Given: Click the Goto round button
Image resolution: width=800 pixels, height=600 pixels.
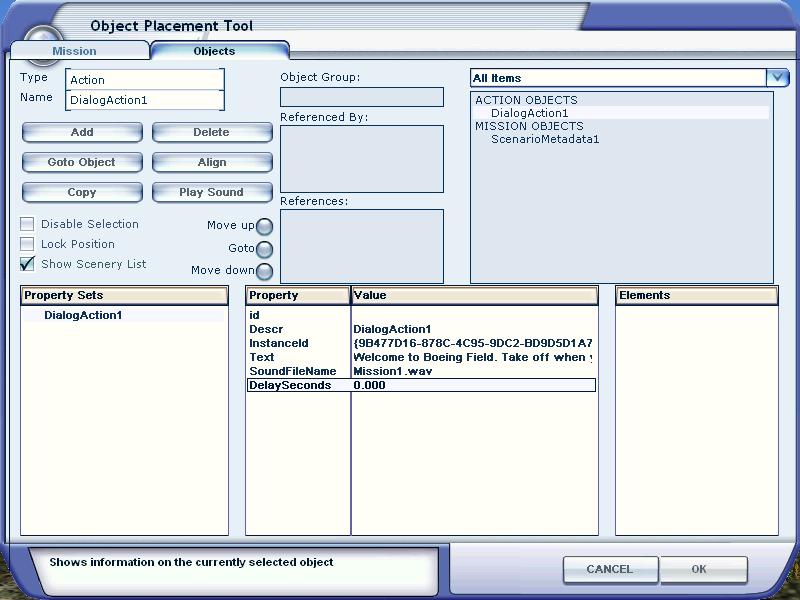Looking at the screenshot, I should [264, 249].
